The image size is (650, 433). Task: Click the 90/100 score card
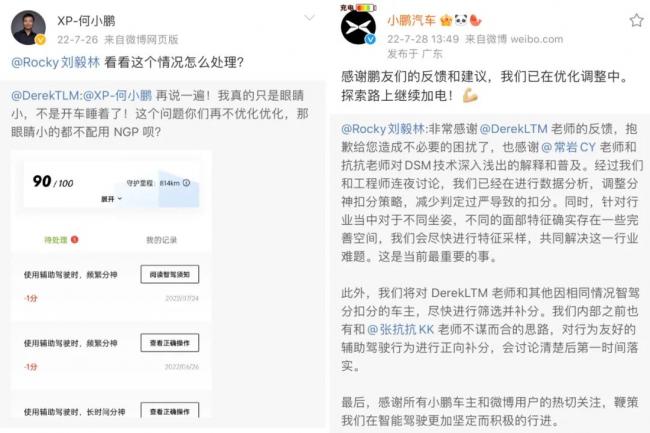112,184
